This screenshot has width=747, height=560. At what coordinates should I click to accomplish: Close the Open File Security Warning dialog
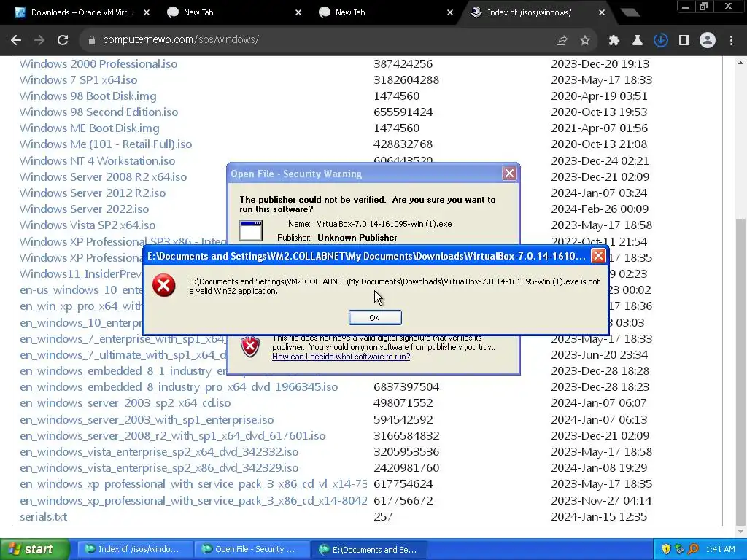tap(509, 174)
